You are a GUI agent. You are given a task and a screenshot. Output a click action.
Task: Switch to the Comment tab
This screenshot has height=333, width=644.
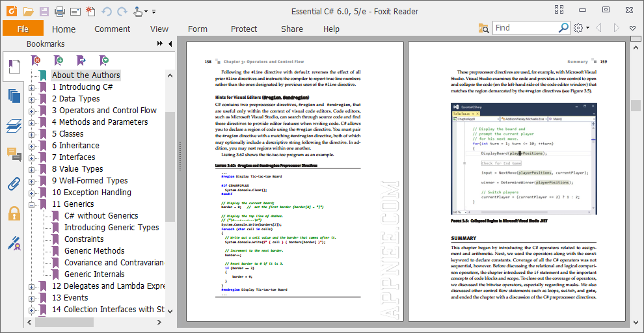tap(112, 29)
